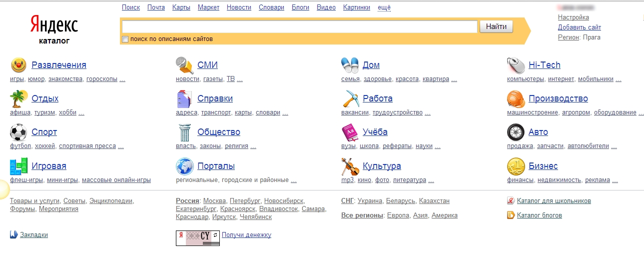Click the smiley clown Развлечения icon
This screenshot has width=644, height=256.
click(x=18, y=65)
